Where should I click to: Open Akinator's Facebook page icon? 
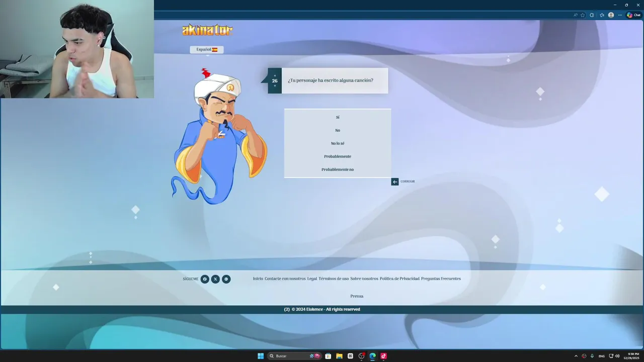[205, 279]
